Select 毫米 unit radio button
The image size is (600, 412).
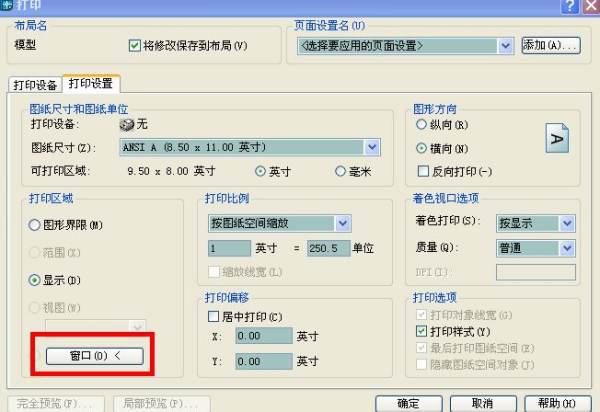click(341, 171)
